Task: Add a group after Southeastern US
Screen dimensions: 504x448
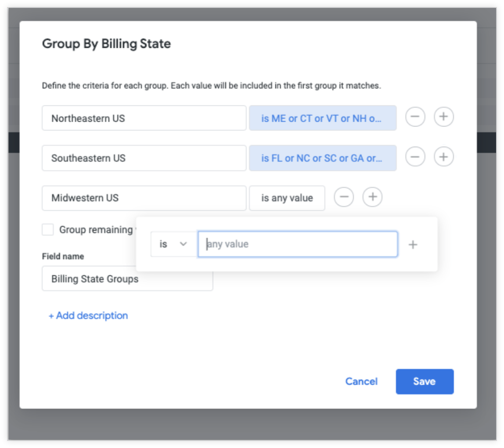Action: [x=443, y=157]
